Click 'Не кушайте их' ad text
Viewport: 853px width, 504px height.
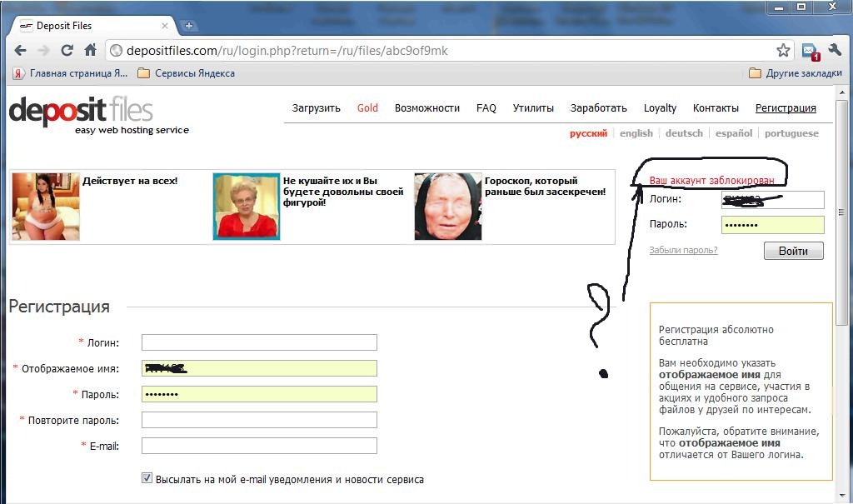[x=342, y=191]
